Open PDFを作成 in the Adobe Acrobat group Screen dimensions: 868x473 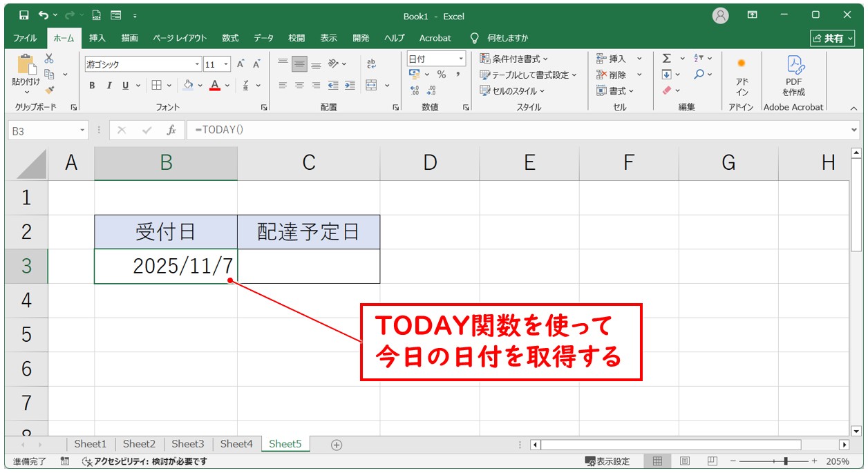[793, 74]
